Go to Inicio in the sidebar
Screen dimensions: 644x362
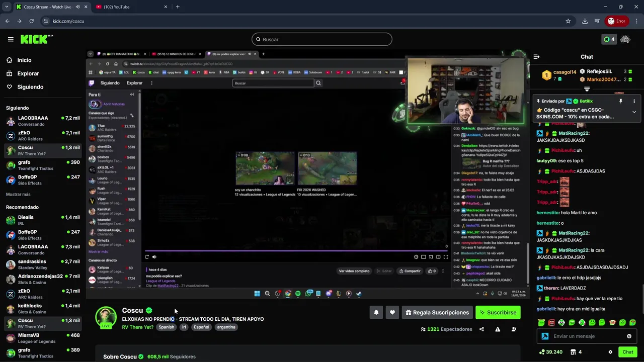(24, 60)
